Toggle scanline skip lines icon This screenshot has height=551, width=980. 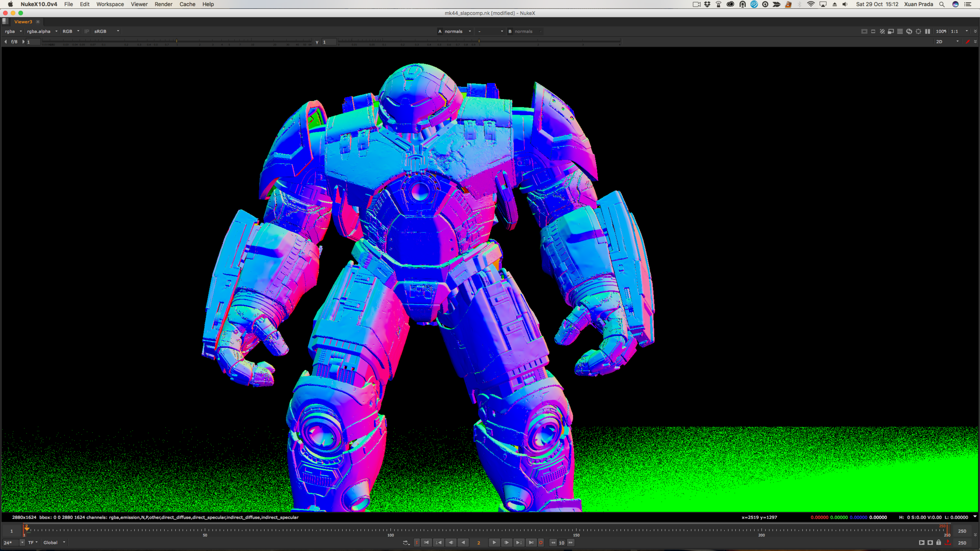(900, 31)
